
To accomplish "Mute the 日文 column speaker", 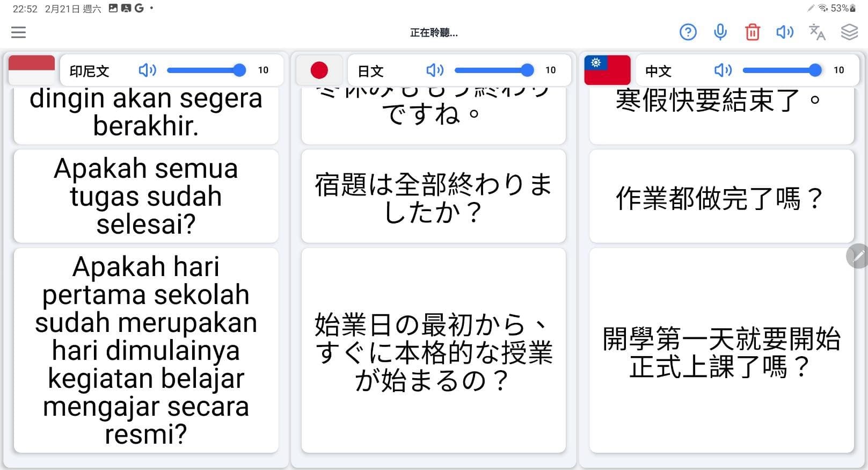I will [x=435, y=70].
